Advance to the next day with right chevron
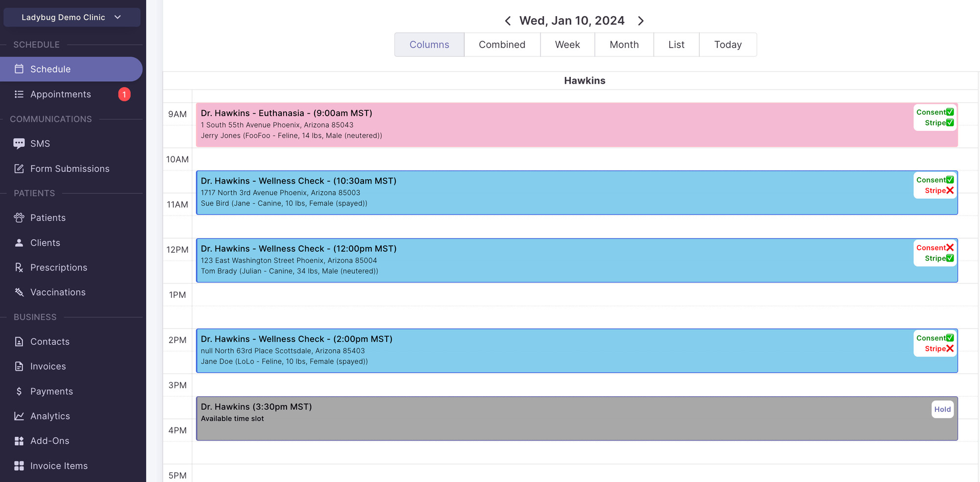Viewport: 980px width, 482px height. [641, 21]
